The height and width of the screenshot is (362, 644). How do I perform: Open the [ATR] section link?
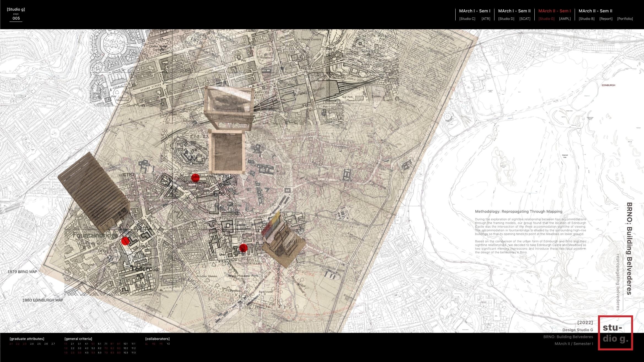point(486,19)
